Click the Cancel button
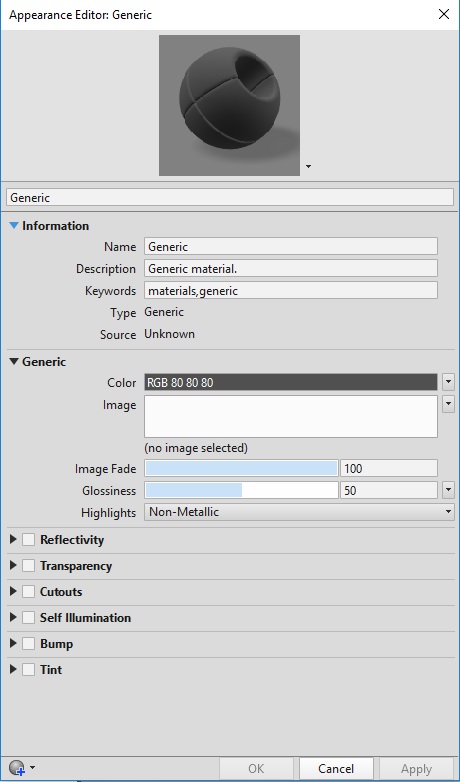 tap(336, 769)
